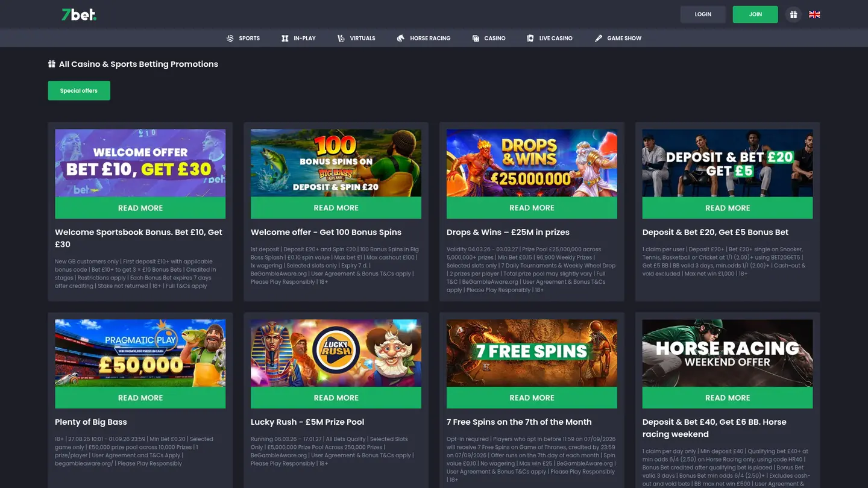Viewport: 868px width, 488px height.
Task: Click the In-Play icon in navigation
Action: 285,38
